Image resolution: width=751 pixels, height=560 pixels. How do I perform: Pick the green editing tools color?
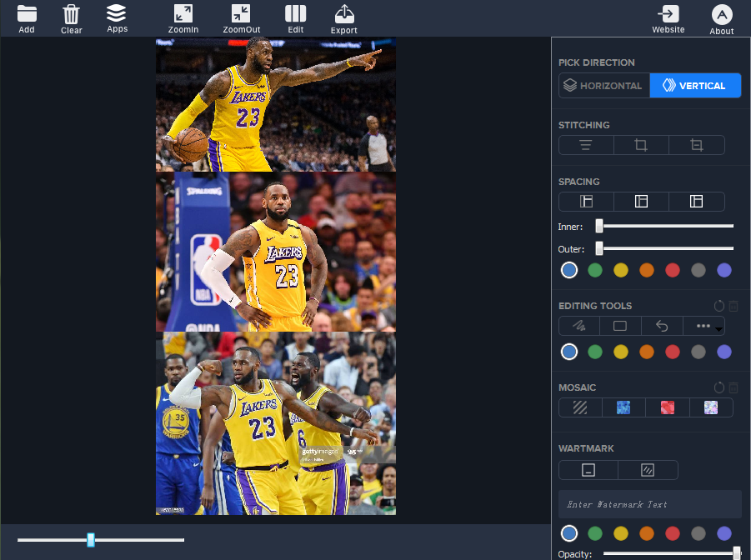595,352
